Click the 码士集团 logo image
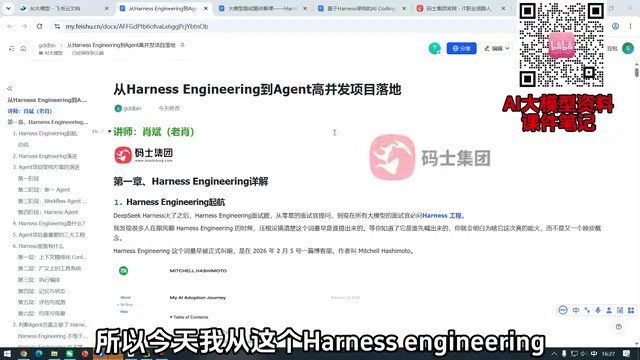Viewport: 640px width, 360px height. [x=144, y=155]
